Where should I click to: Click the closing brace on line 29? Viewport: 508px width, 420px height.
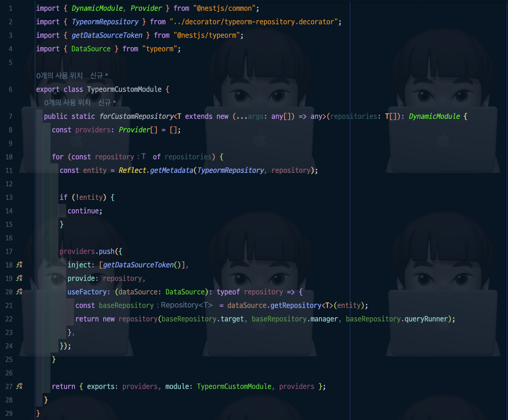(x=38, y=413)
